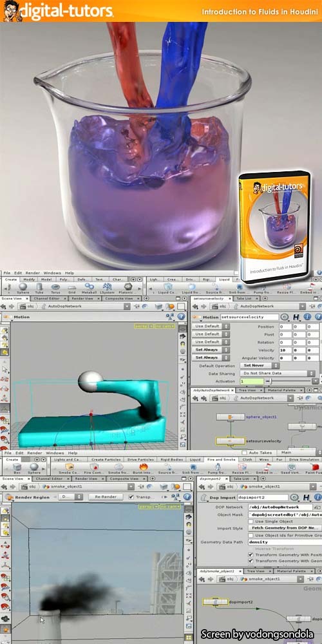Click the Re-Render button
The image size is (322, 644).
tap(106, 497)
